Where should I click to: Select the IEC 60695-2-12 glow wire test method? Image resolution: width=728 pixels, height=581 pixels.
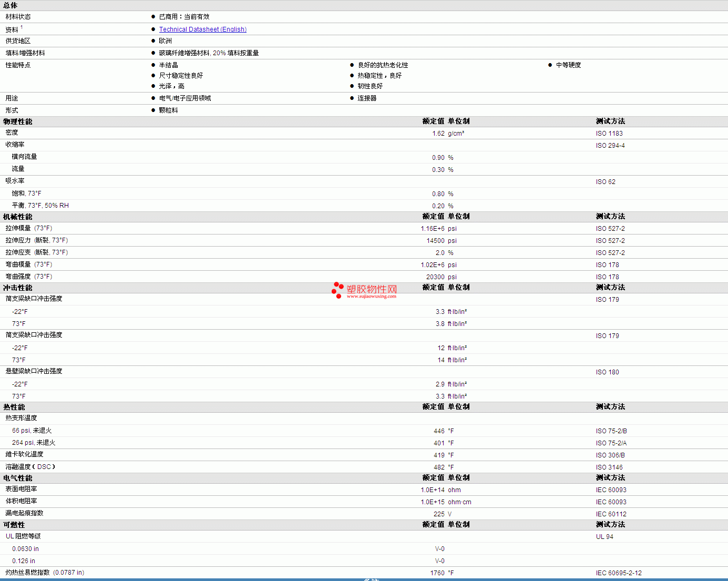619,573
